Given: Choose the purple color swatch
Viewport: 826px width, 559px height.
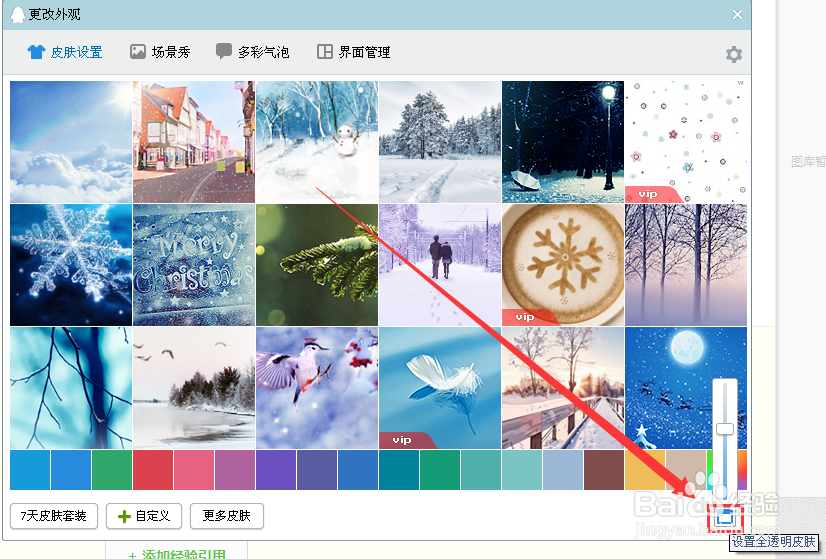Looking at the screenshot, I should (276, 469).
